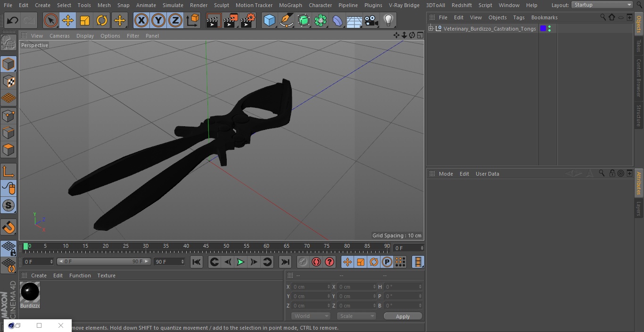Image resolution: width=644 pixels, height=332 pixels.
Task: Switch to Content Browser tab
Action: click(639, 77)
